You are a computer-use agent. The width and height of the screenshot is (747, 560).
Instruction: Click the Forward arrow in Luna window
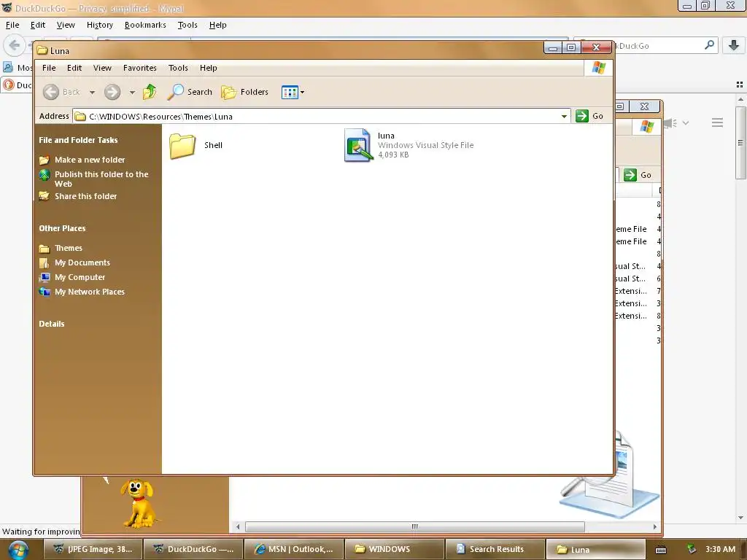point(112,92)
